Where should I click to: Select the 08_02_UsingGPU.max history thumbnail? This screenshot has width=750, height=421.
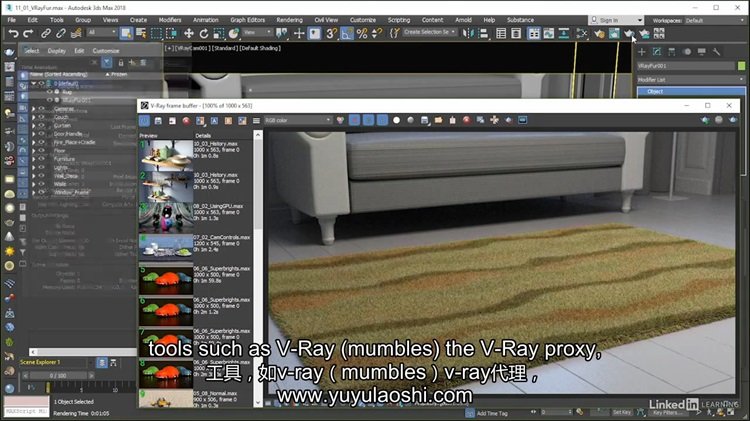(166, 218)
